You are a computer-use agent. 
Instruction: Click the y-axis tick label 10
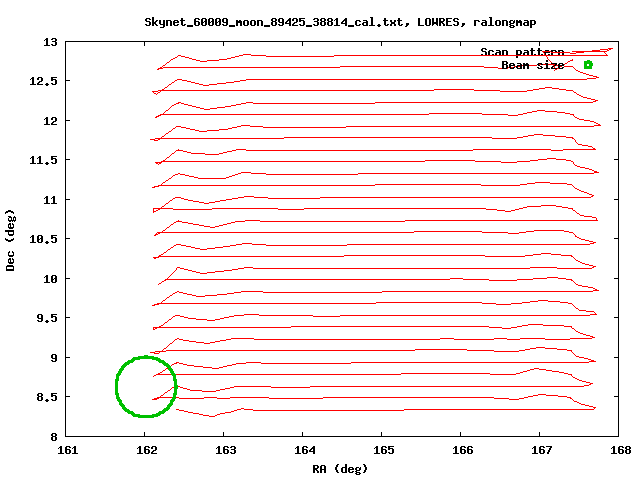click(x=51, y=279)
